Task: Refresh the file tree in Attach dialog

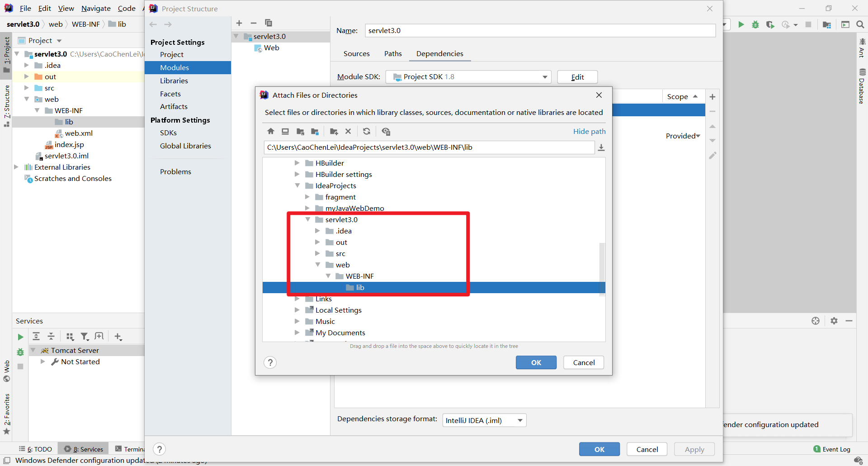Action: click(367, 131)
